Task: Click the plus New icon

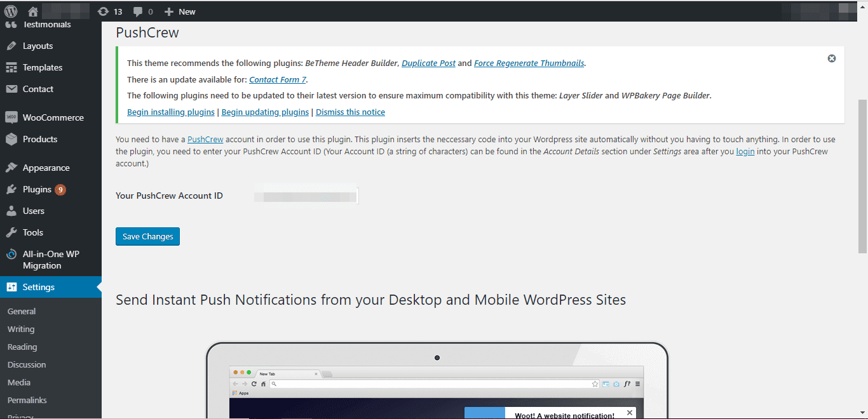Action: [168, 11]
